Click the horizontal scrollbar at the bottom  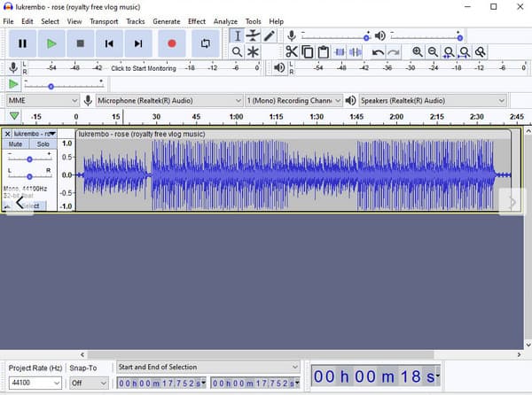260,354
